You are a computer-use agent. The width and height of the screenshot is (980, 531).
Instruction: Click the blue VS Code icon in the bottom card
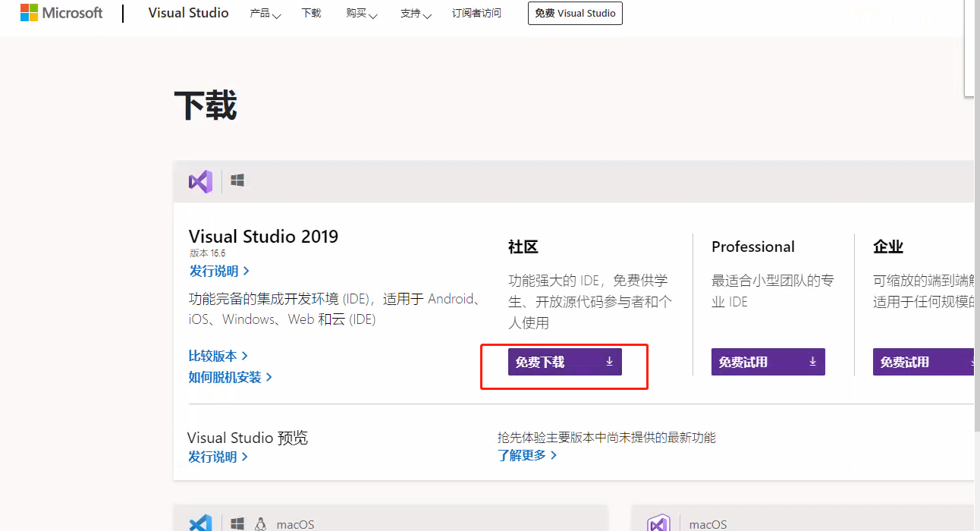(200, 523)
